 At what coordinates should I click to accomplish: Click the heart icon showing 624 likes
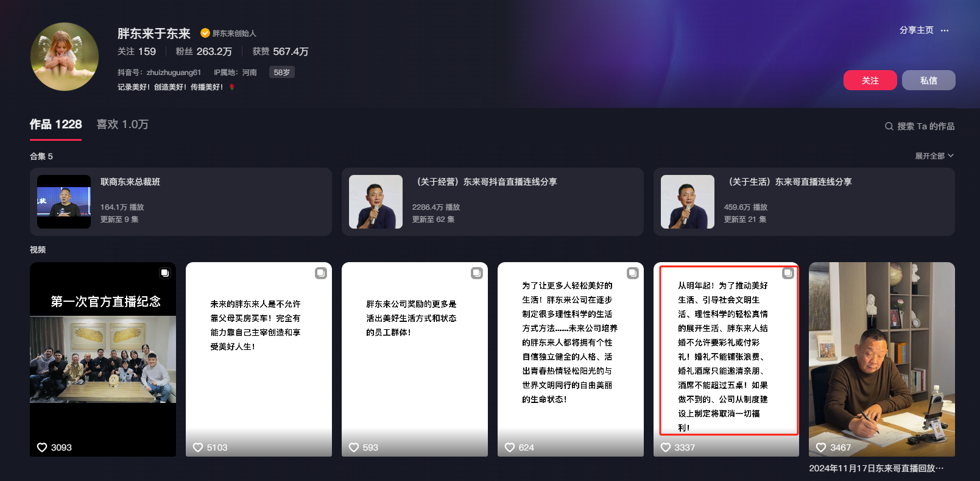coord(510,447)
